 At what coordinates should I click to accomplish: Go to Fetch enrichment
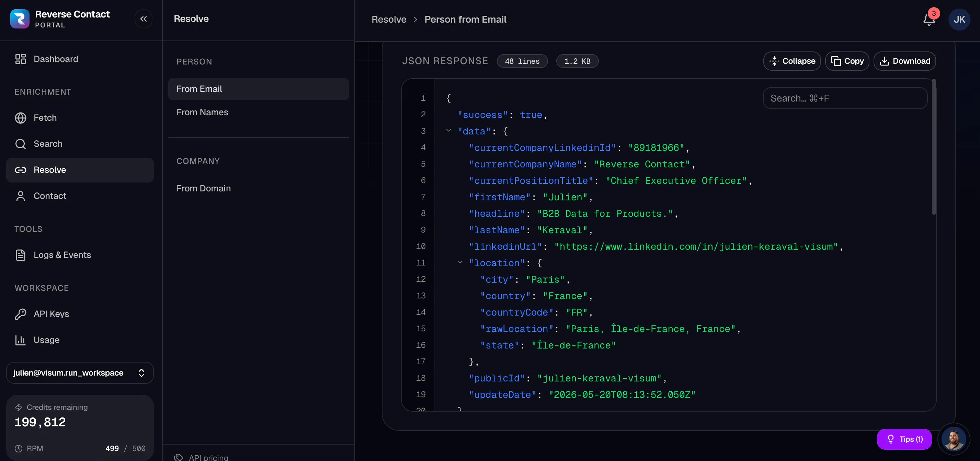80,118
